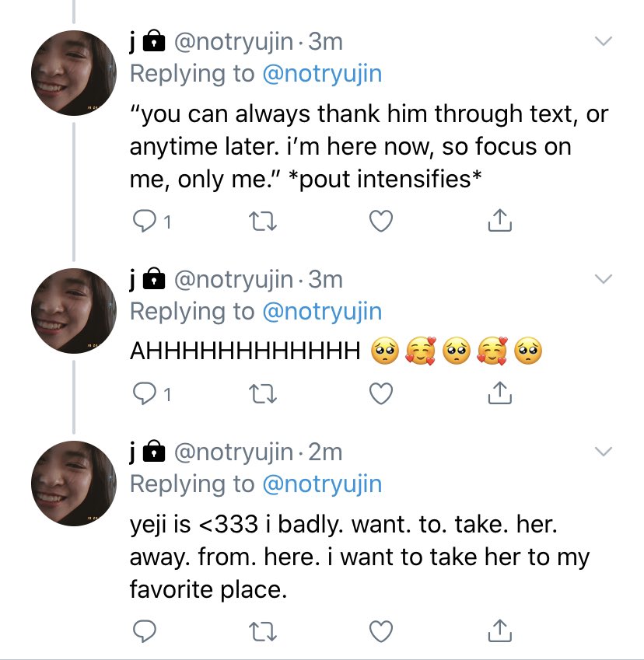644x660 pixels.
Task: Share the "pout intensifies" tweet
Action: pyautogui.click(x=499, y=220)
